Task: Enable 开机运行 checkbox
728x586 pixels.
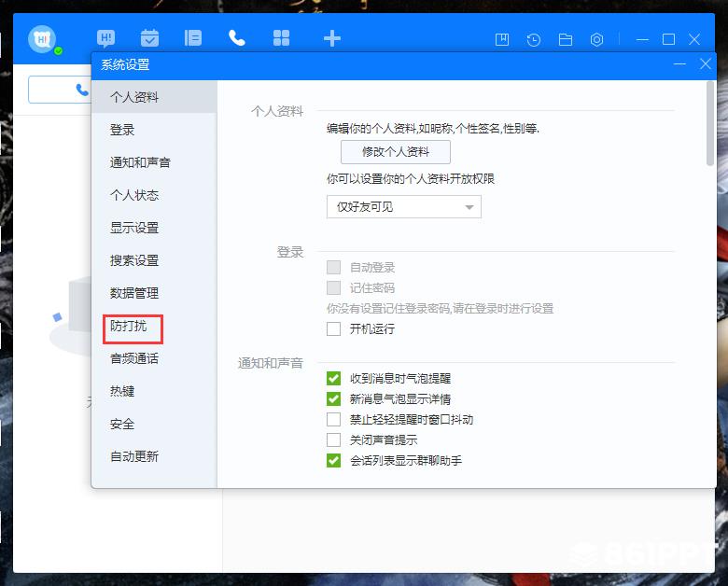Action: tap(333, 328)
